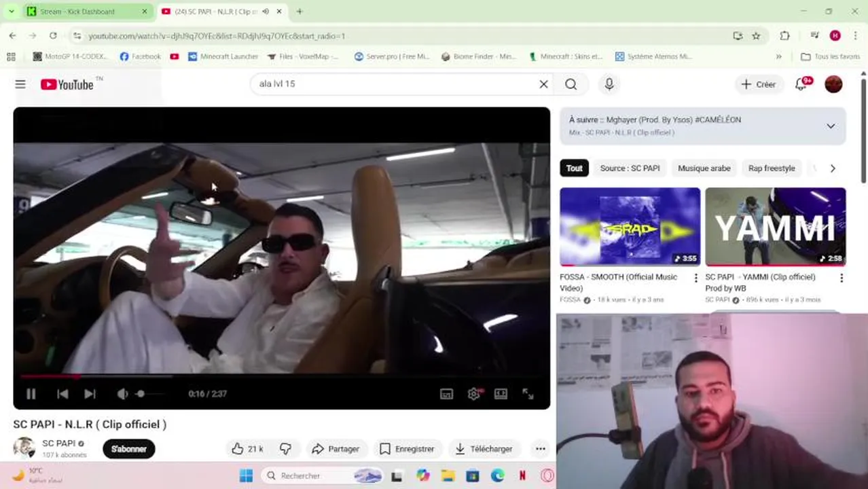Open the player settings gear
Image resolution: width=868 pixels, height=489 pixels.
coord(474,394)
